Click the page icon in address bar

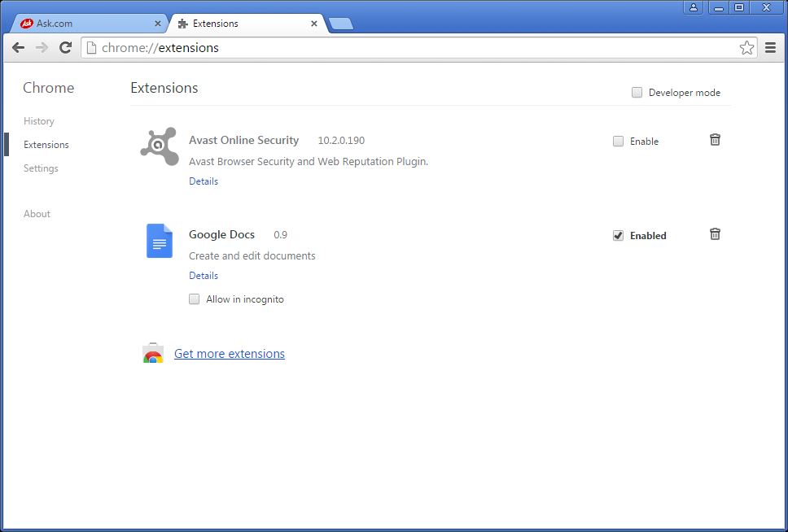(91, 48)
